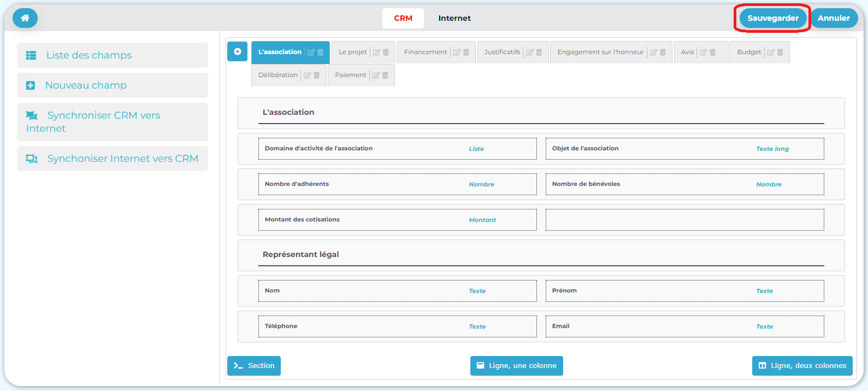Viewport: 868px width, 391px height.
Task: Click edit icon on Délibération tab
Action: click(307, 75)
